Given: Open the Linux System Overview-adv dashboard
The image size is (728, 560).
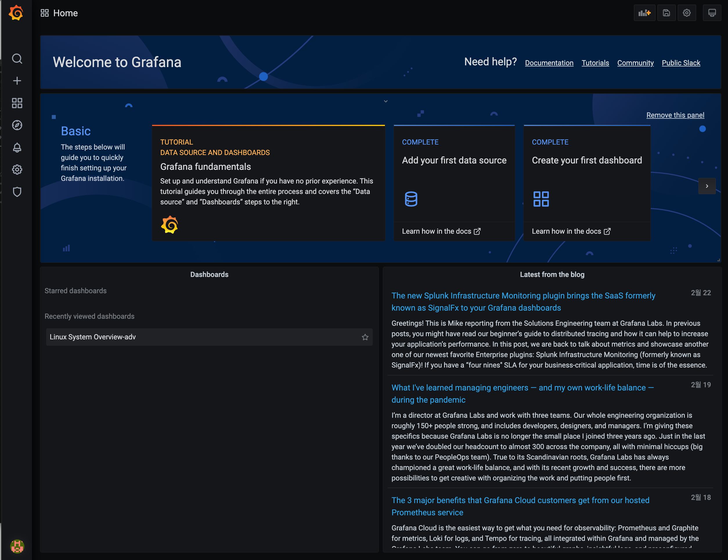Looking at the screenshot, I should (x=209, y=337).
